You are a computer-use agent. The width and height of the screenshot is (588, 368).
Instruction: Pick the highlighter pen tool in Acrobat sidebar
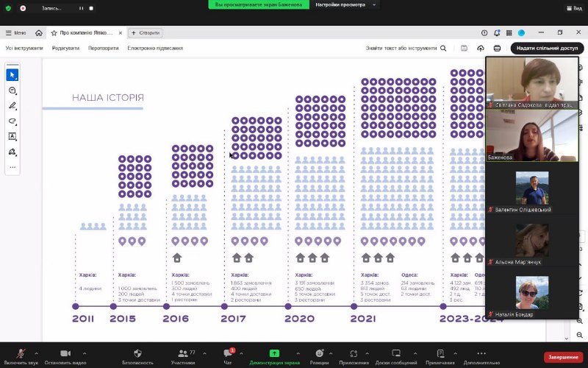click(x=12, y=106)
